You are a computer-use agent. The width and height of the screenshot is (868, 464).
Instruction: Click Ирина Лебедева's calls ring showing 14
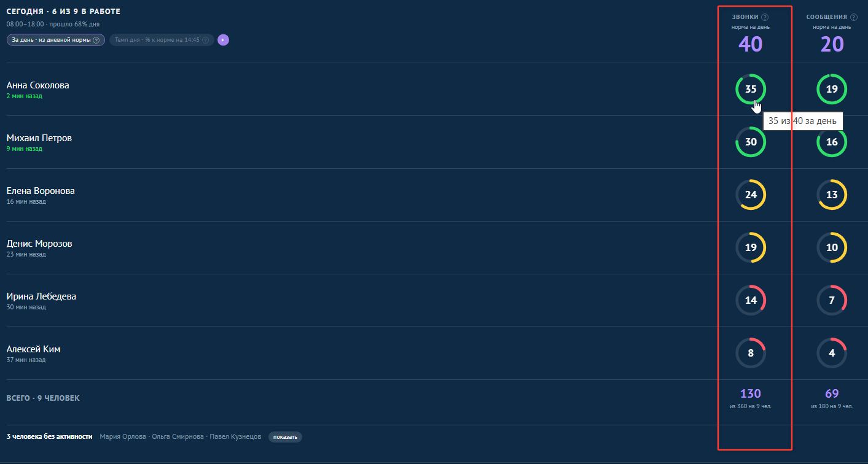pos(751,300)
